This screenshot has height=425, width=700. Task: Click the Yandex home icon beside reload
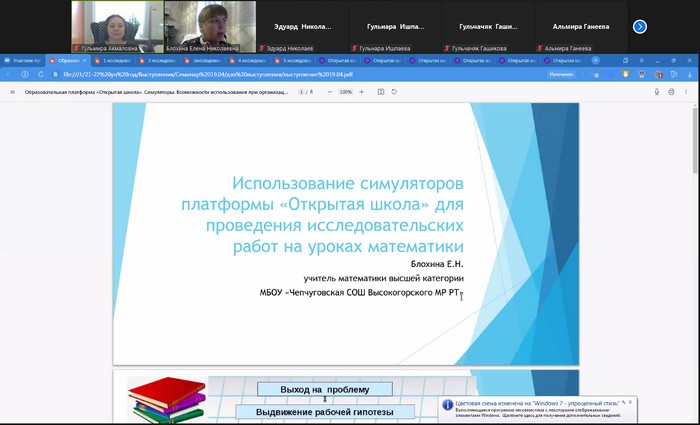(x=25, y=74)
